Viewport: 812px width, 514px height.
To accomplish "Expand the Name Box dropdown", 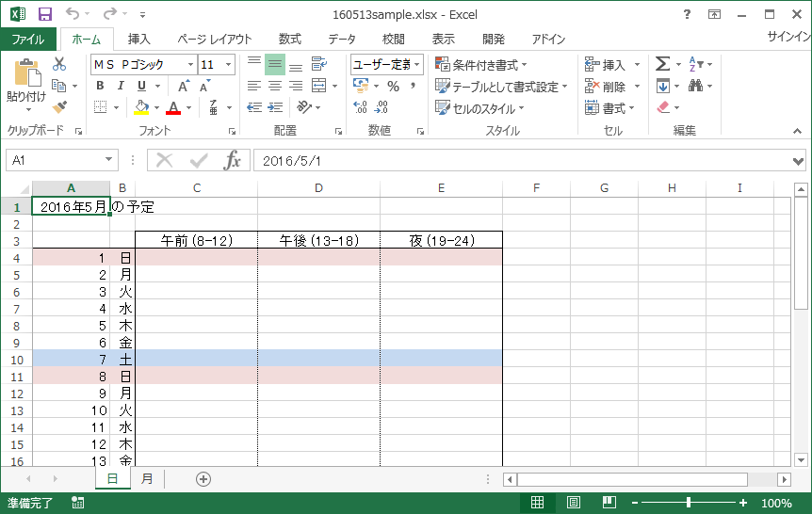I will (109, 160).
